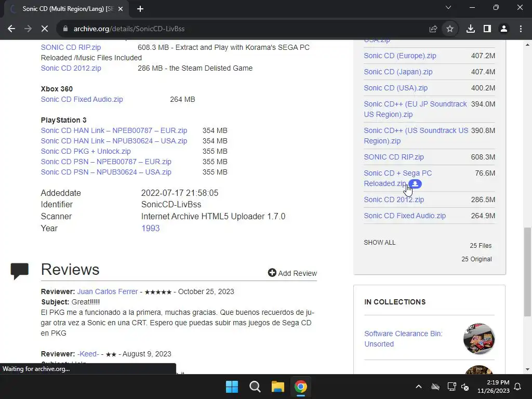Open Sonic CD PSN NPEB00787 EUR.zip
The height and width of the screenshot is (399, 532).
[x=106, y=162]
